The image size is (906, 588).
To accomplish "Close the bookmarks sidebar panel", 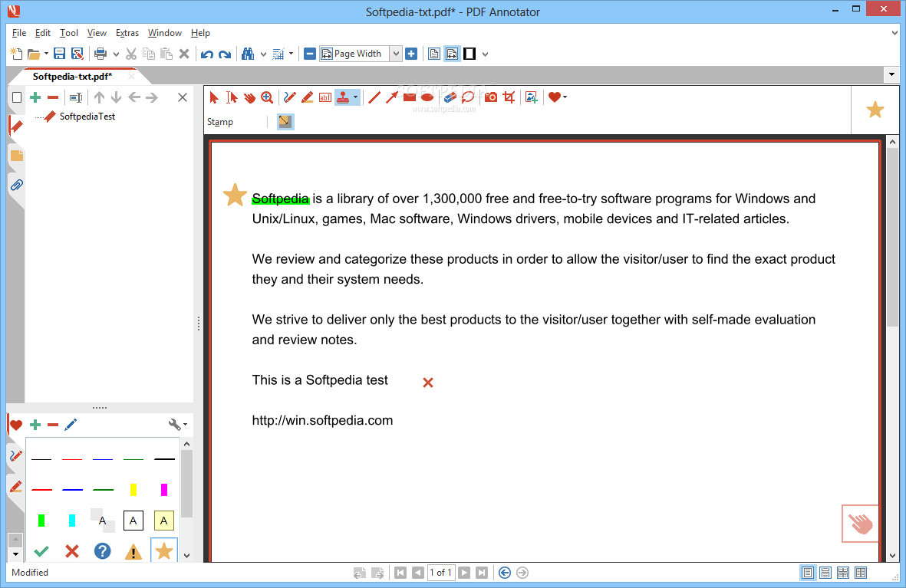I will point(183,97).
